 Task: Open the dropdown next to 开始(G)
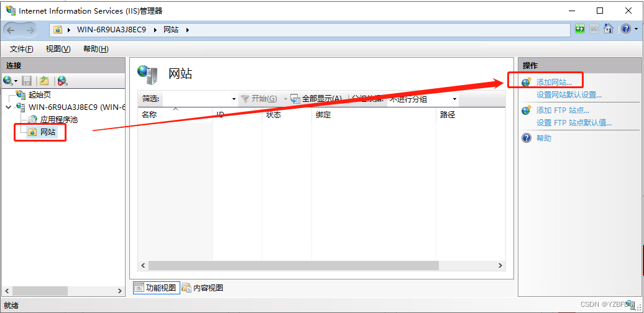coord(286,99)
